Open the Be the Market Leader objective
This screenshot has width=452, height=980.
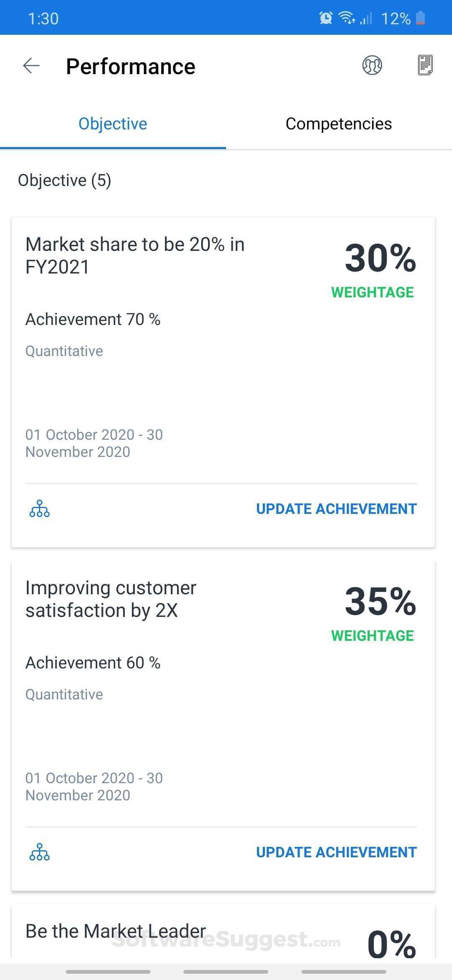116,931
